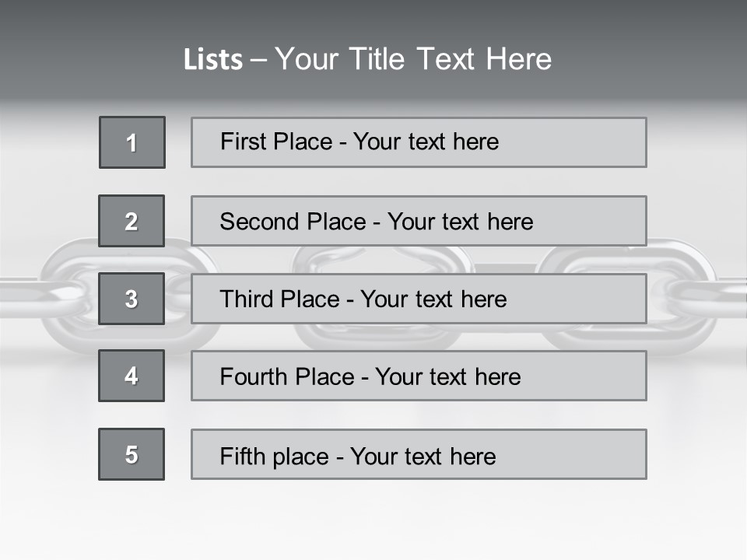Click the Second Place text bar
The width and height of the screenshot is (747, 560).
419,221
